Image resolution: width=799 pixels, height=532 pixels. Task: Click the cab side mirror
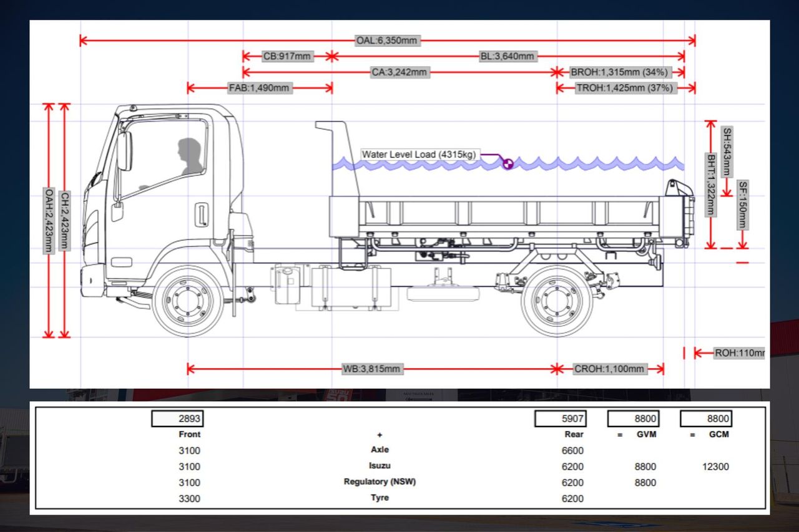click(x=124, y=151)
